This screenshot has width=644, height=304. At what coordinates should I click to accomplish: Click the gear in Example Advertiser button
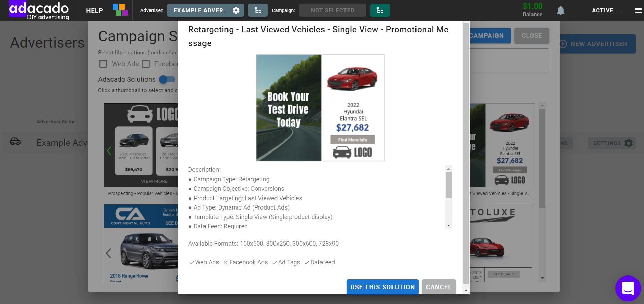(236, 10)
